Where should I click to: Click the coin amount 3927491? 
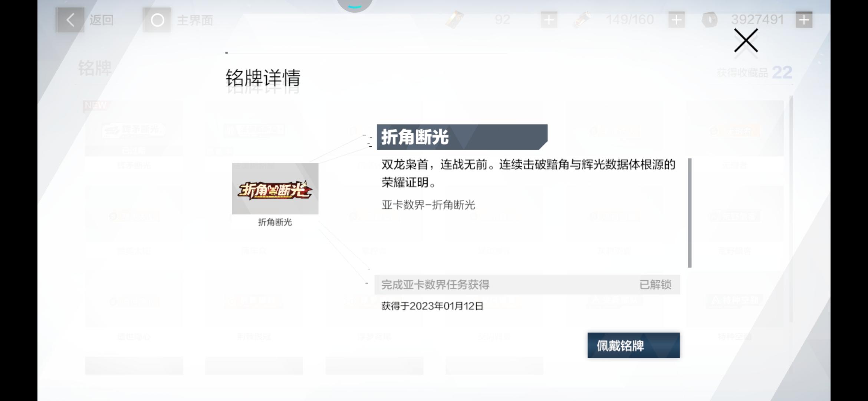coord(757,20)
